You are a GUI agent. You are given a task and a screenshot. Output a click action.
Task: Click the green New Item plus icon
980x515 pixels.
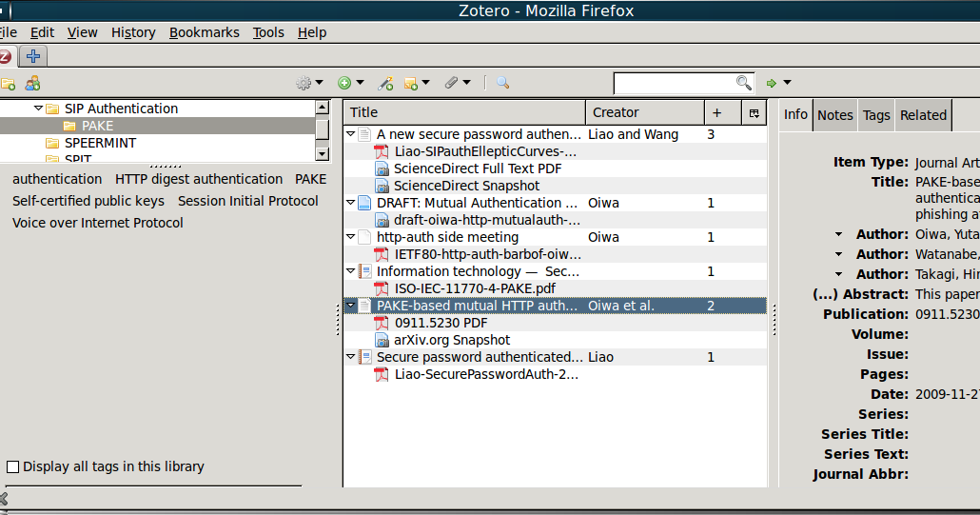pos(344,83)
